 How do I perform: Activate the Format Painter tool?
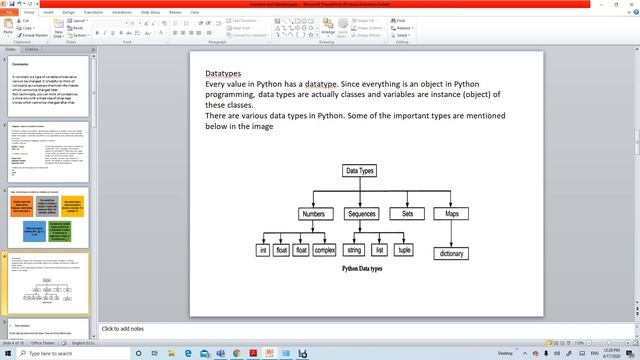click(33, 35)
